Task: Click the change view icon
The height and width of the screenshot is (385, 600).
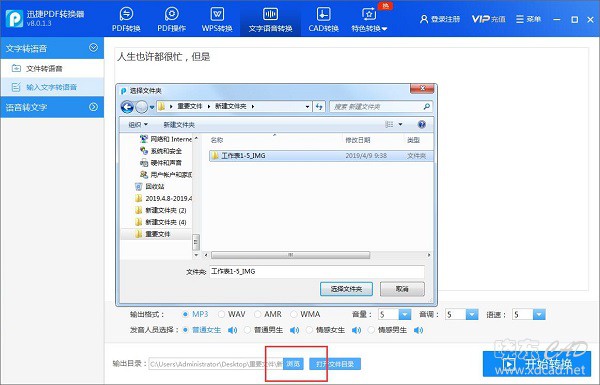Action: pos(389,124)
